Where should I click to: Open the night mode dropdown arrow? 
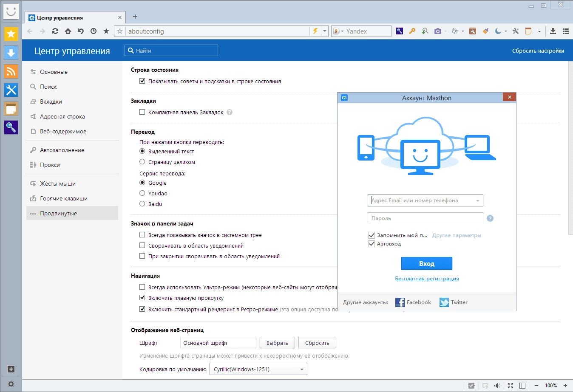506,31
